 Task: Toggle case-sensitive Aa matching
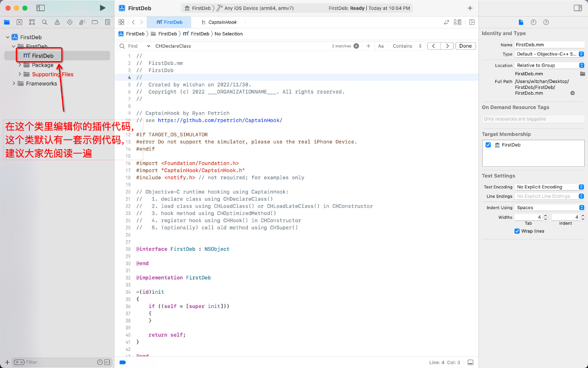381,46
